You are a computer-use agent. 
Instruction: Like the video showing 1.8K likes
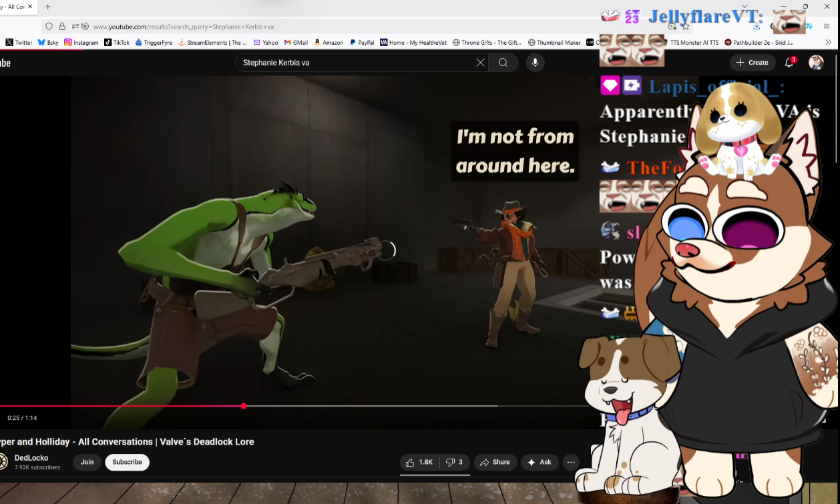point(419,462)
